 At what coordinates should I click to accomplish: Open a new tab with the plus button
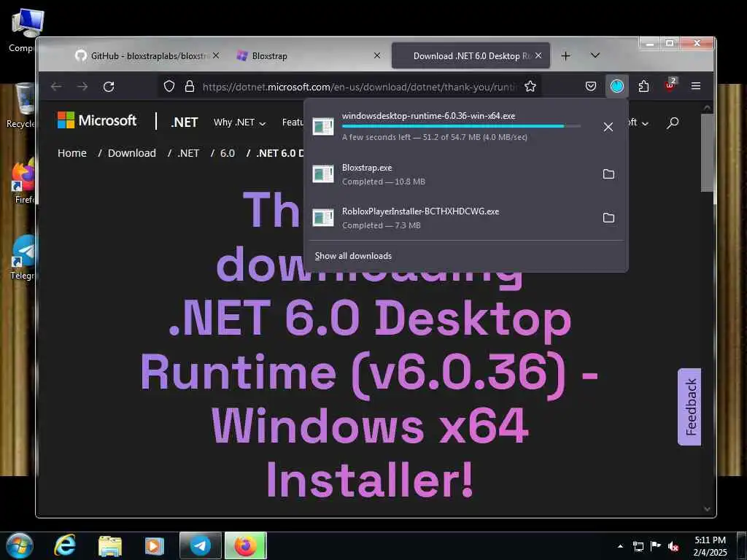[x=565, y=55]
